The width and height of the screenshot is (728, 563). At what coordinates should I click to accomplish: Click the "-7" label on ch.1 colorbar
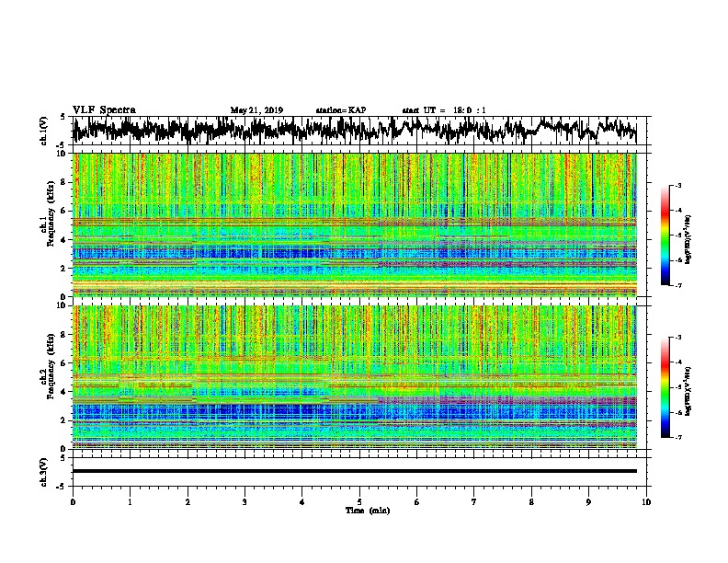(678, 285)
